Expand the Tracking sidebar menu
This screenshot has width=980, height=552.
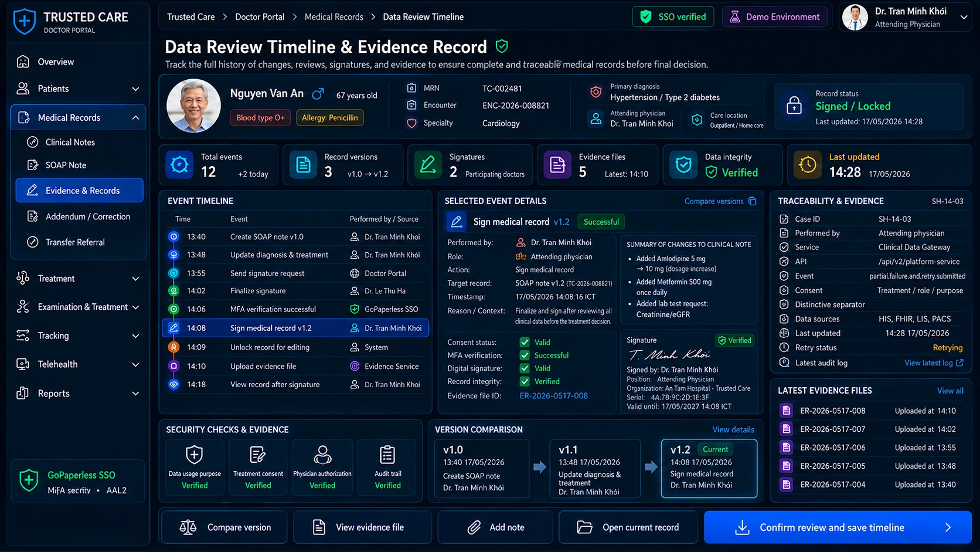(135, 336)
